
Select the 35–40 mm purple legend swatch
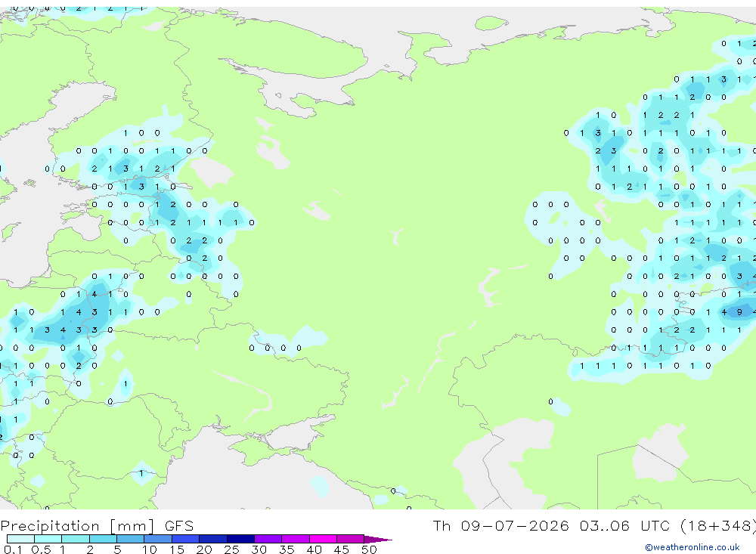coord(296,539)
